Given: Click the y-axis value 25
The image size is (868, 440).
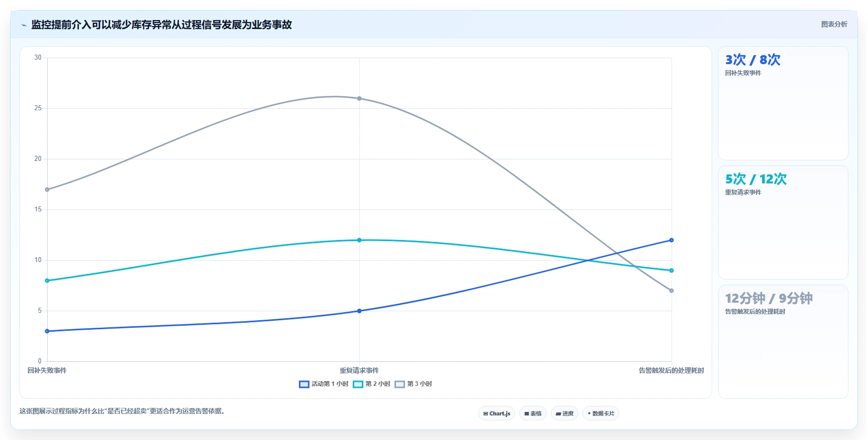Looking at the screenshot, I should coord(38,108).
